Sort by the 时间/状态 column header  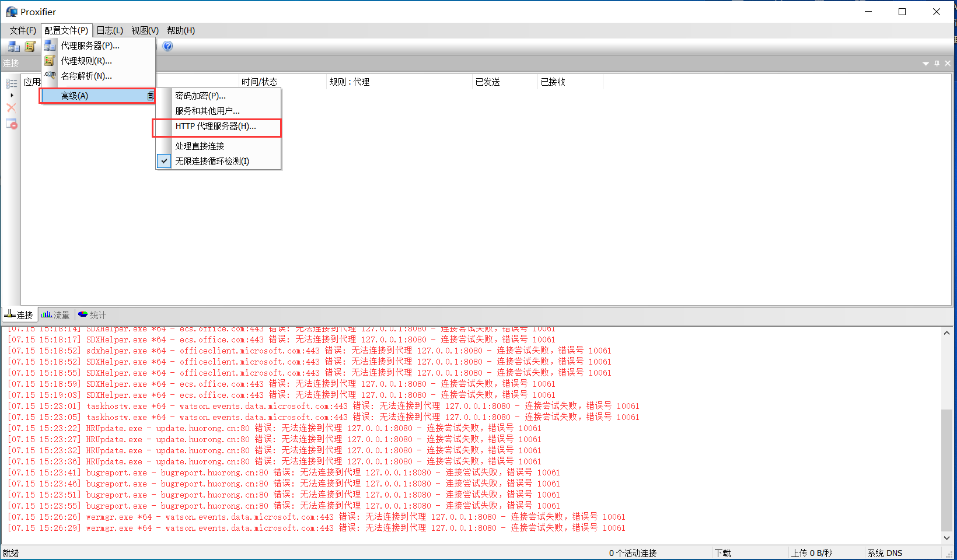point(282,82)
